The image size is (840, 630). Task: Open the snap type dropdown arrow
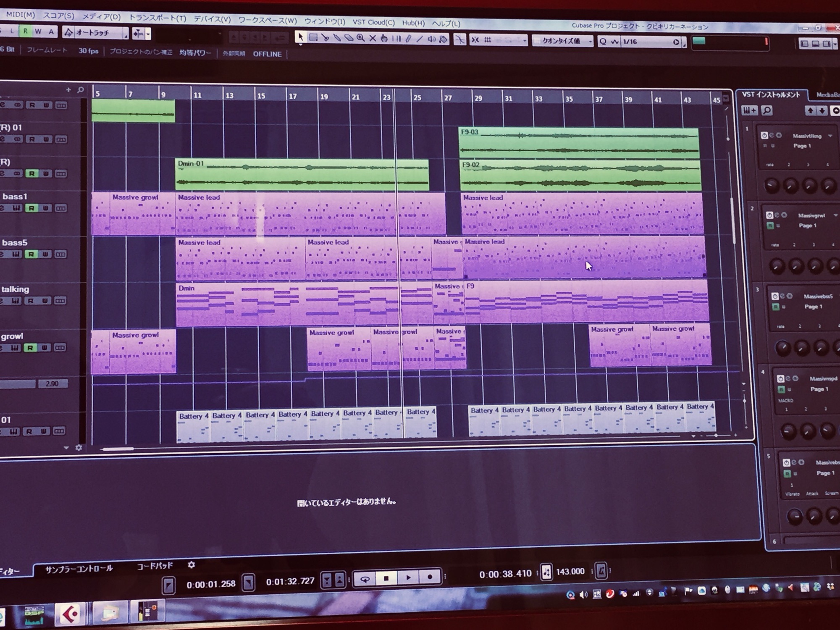[525, 41]
